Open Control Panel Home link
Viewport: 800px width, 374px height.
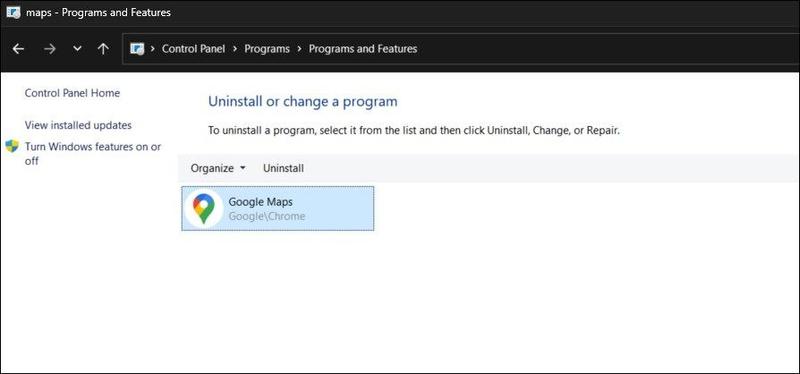click(72, 93)
